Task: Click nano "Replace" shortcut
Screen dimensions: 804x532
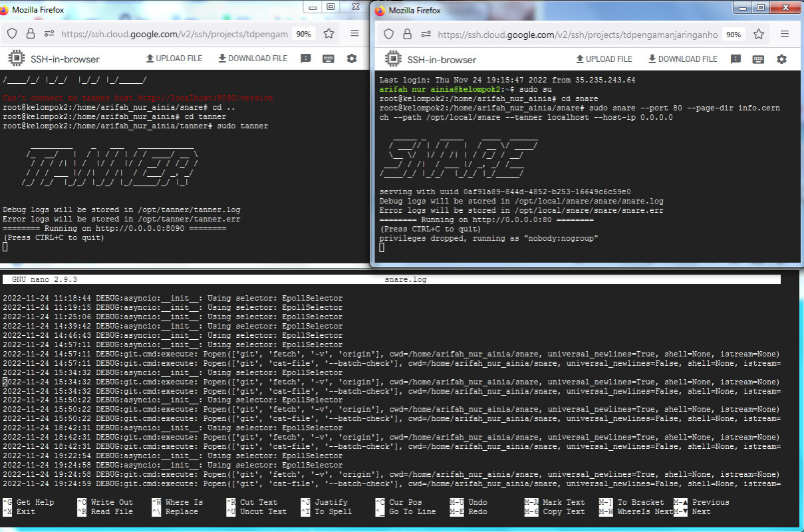Action: click(175, 511)
